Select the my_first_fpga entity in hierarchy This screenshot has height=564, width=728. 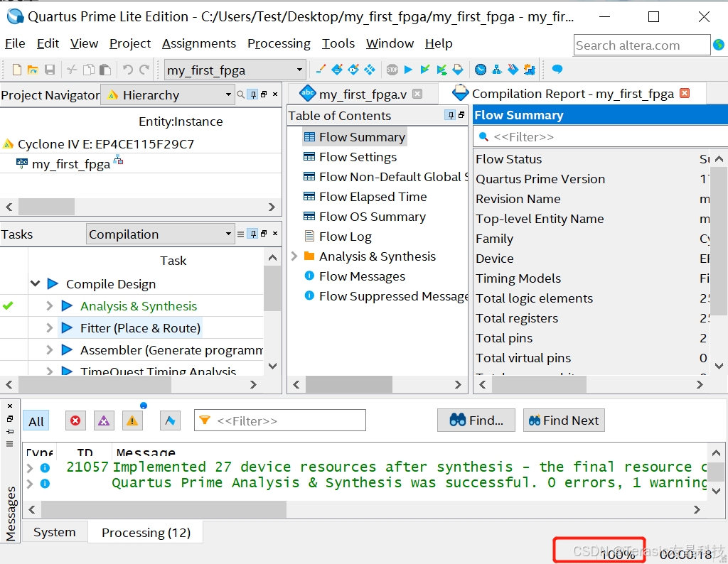point(70,163)
